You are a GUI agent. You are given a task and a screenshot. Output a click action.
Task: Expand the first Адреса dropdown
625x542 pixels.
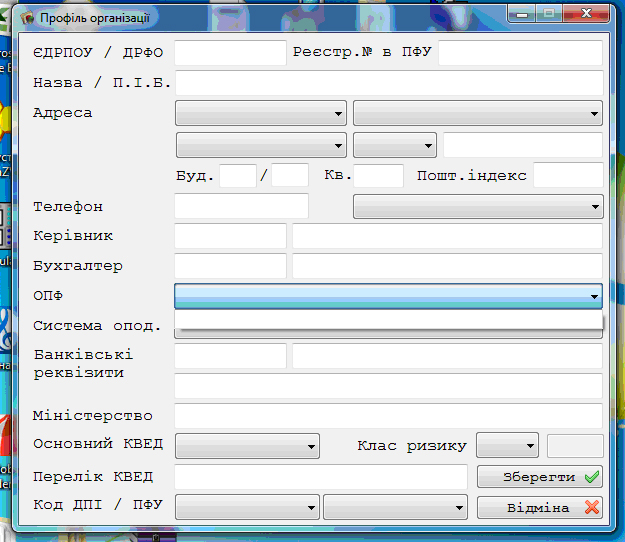(x=261, y=113)
